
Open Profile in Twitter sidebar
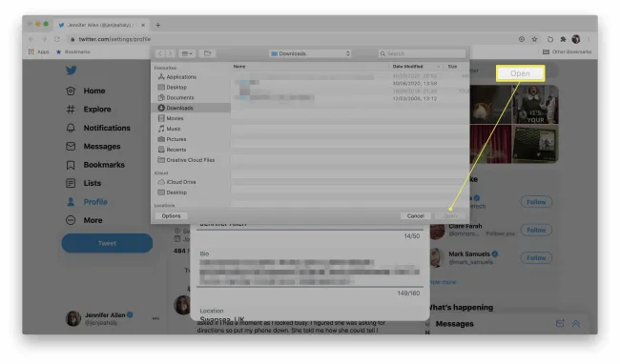86,202
